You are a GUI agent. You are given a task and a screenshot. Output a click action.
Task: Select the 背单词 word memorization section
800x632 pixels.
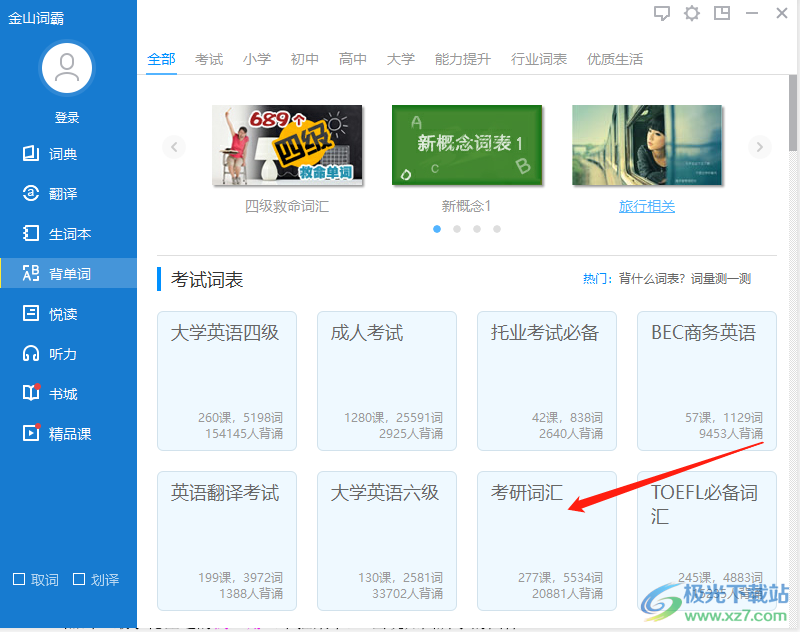(68, 273)
